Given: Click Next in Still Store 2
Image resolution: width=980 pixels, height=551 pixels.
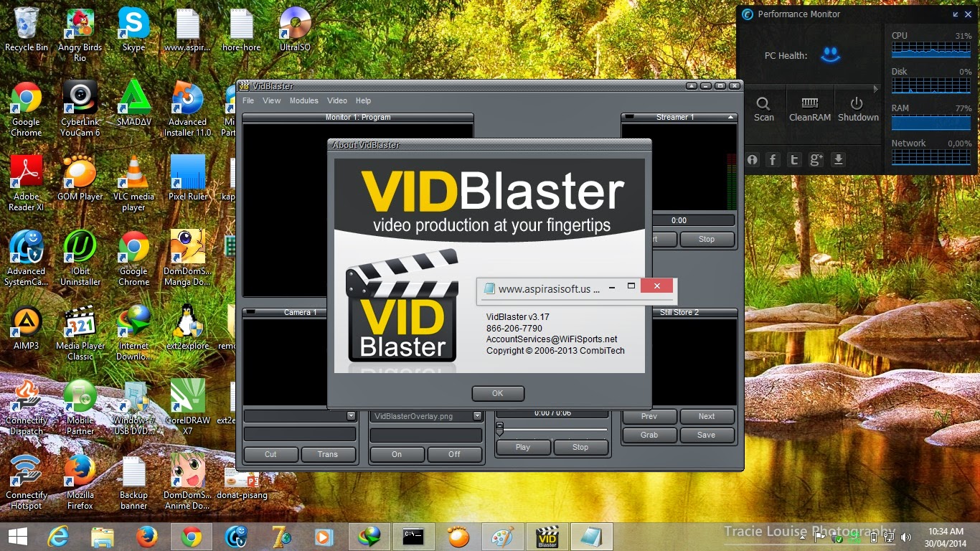Looking at the screenshot, I should [707, 416].
